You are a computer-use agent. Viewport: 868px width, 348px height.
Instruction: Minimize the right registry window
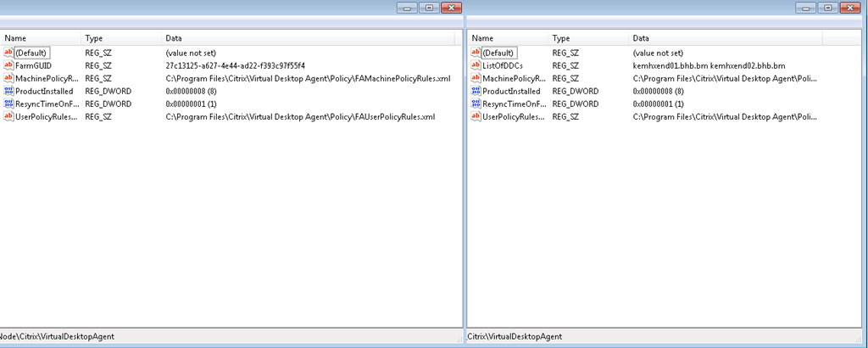tap(806, 8)
